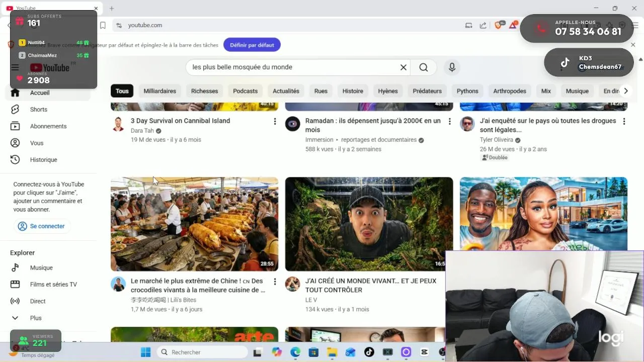Click the install app icon in address bar

[x=469, y=25]
